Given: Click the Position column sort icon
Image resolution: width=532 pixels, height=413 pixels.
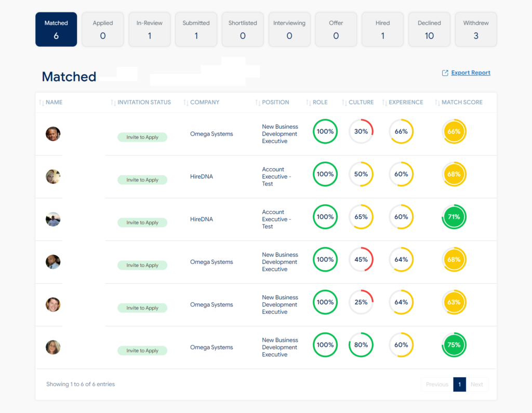Looking at the screenshot, I should (258, 102).
